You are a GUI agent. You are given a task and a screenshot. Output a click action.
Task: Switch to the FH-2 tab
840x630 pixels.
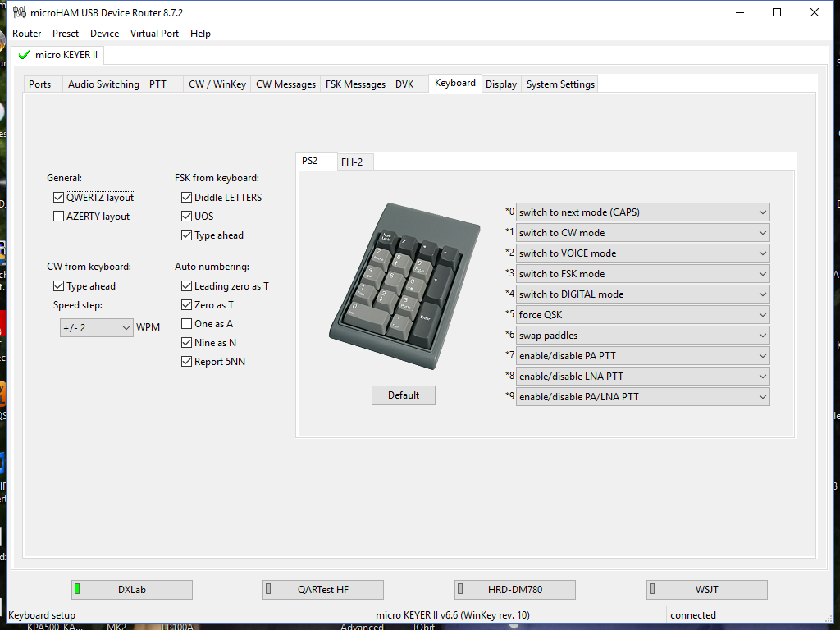[354, 162]
